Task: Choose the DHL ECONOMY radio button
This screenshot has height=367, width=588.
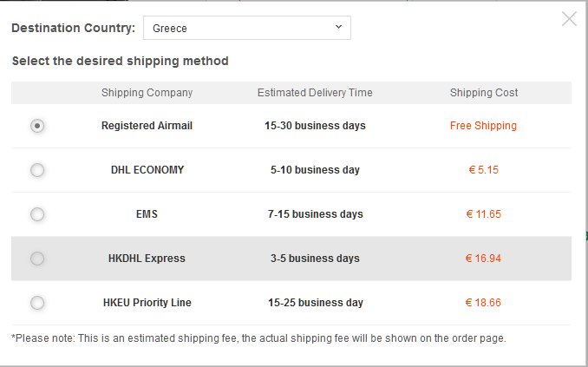Action: coord(37,170)
